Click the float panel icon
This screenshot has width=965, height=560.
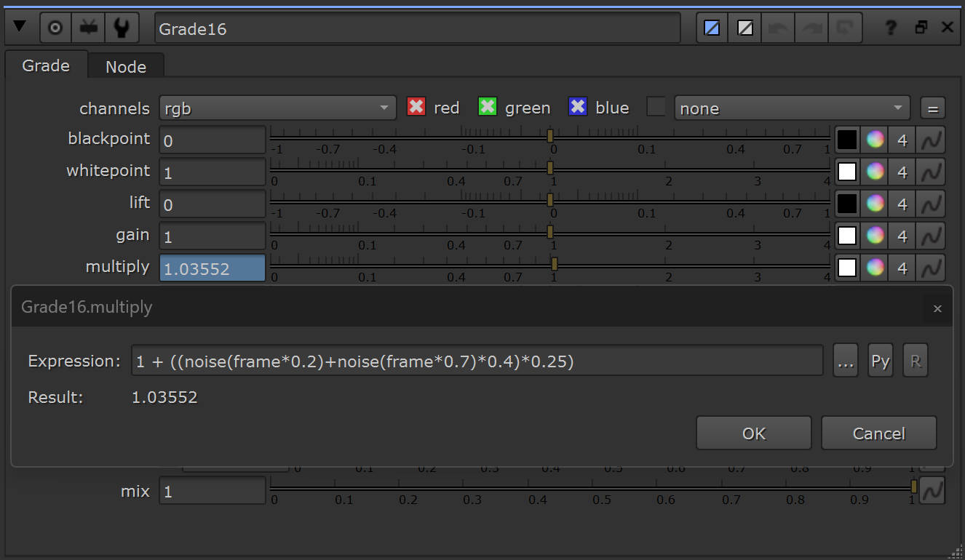921,28
